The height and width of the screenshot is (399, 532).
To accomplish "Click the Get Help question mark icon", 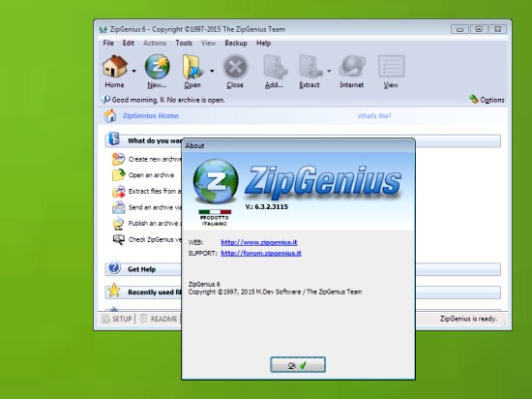I will pyautogui.click(x=114, y=267).
